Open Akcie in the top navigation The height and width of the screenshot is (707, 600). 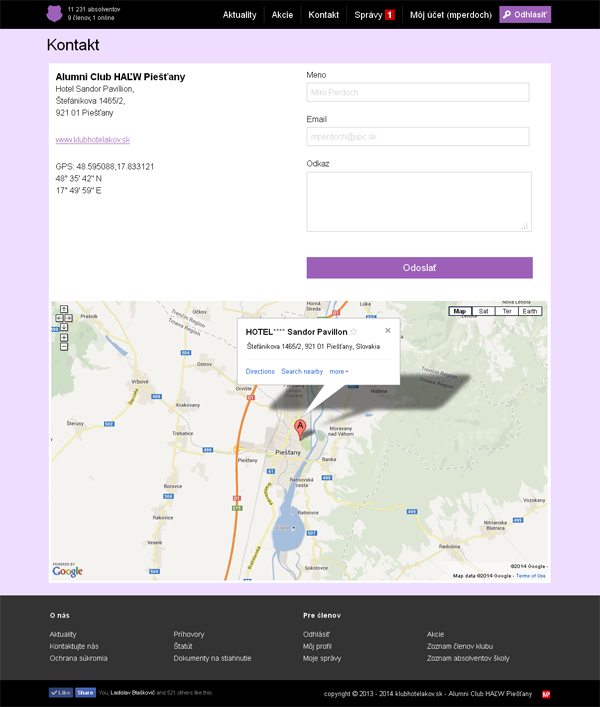282,15
